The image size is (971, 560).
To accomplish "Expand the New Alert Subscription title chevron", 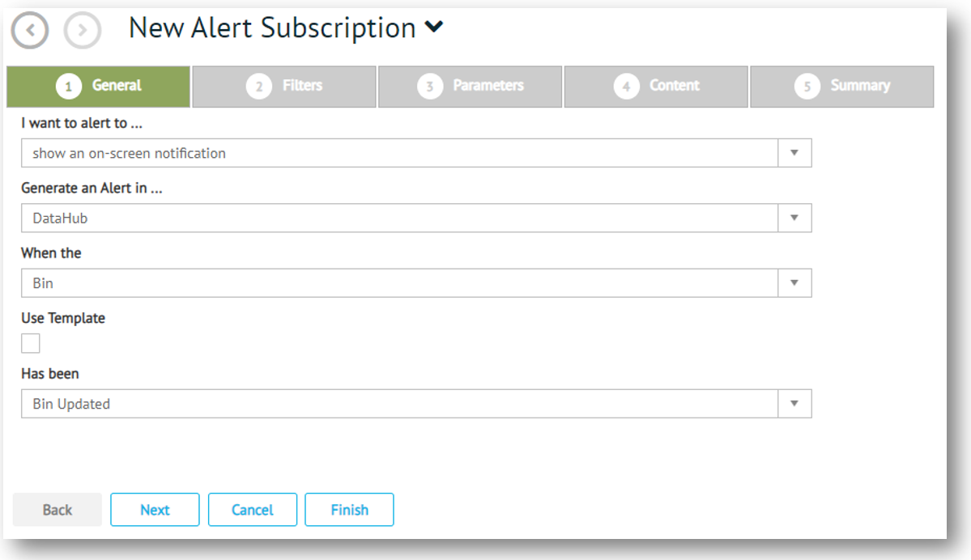I will 434,28.
